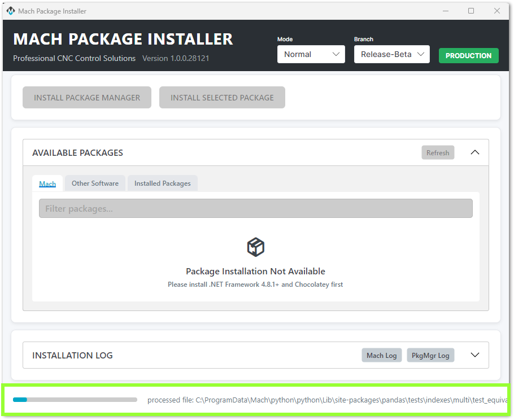Click the installation progress bar
Image resolution: width=514 pixels, height=420 pixels.
(x=75, y=400)
